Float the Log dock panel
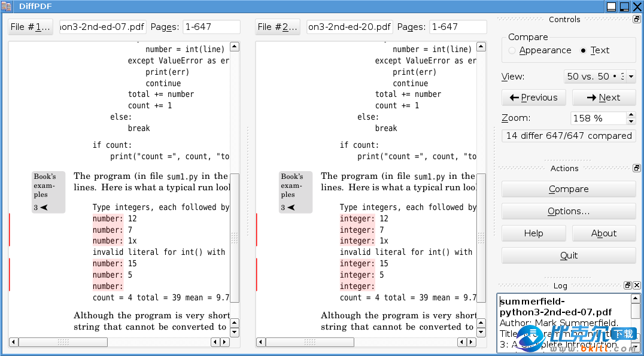Screen dimensions: 644x356 point(627,285)
